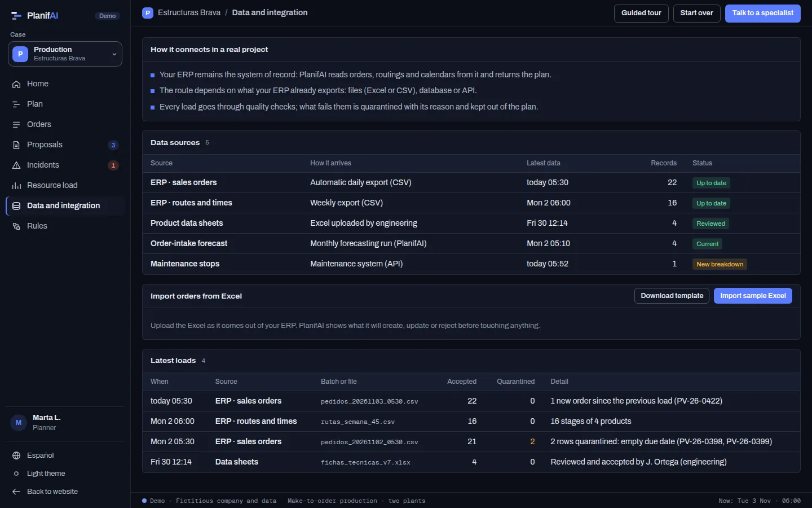Click rutas_semana_45.csv batch file

(358, 422)
